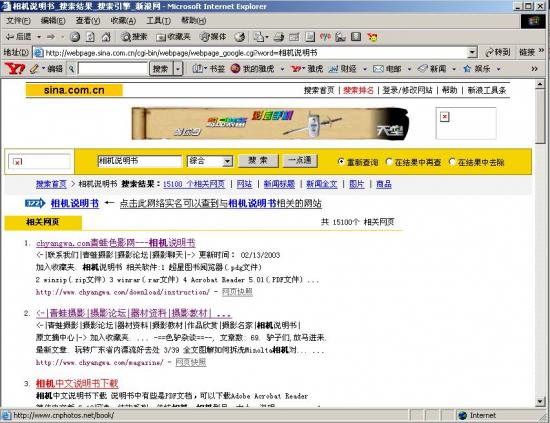Click the Print toolbar icon
Viewport: 550px width, 423px height.
(x=279, y=37)
